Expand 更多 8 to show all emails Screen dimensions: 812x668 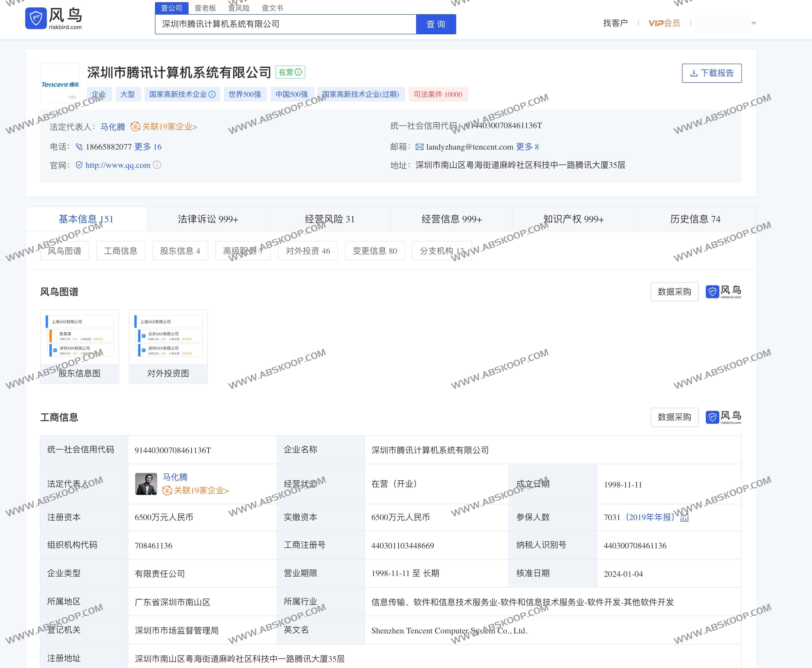coord(528,147)
